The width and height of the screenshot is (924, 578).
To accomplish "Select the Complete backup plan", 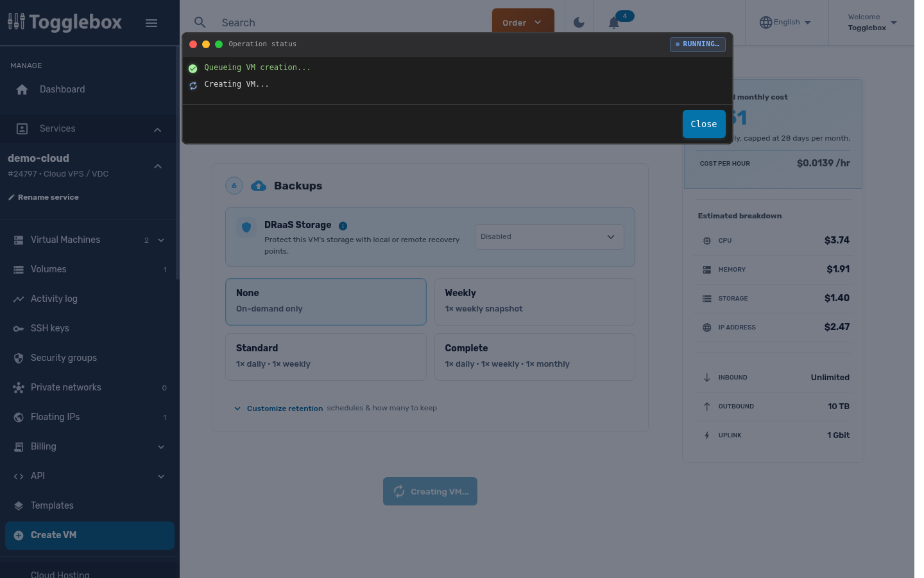I will tap(535, 357).
